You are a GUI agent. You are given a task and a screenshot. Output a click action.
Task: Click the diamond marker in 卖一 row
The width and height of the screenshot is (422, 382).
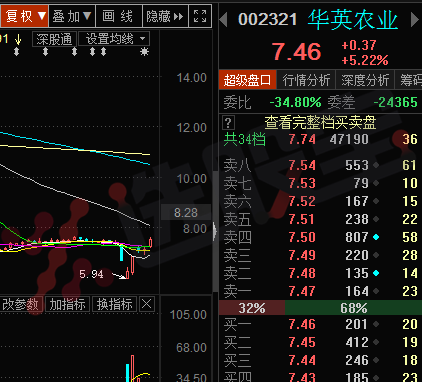click(376, 291)
